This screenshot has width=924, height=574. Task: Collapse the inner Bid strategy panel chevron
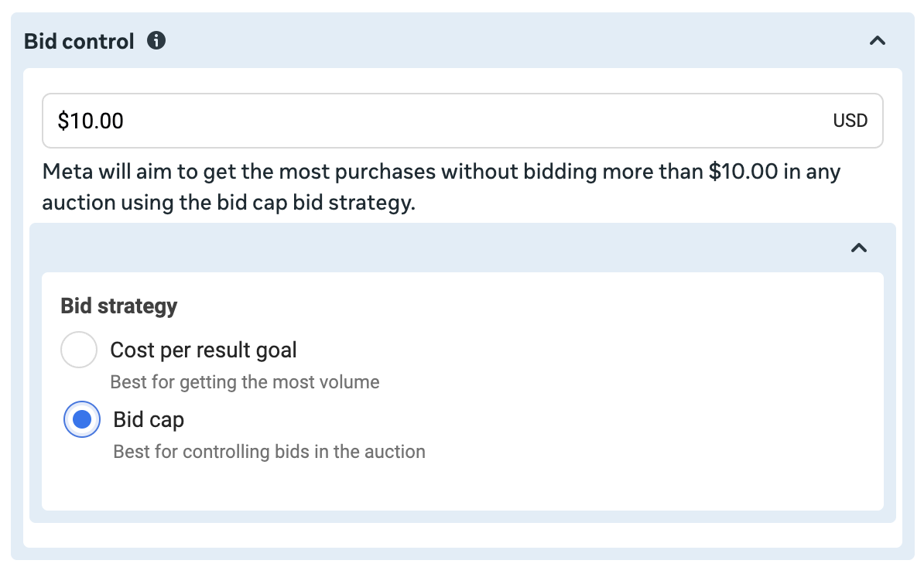point(858,248)
